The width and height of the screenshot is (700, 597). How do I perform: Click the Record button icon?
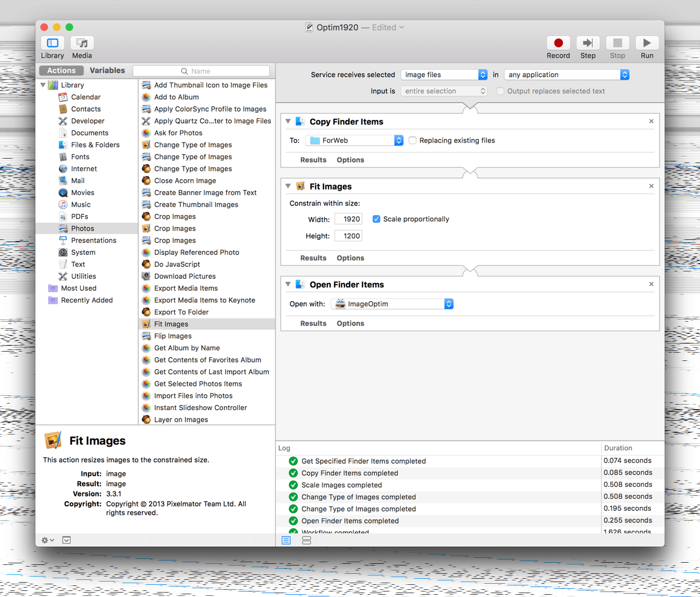pyautogui.click(x=558, y=43)
